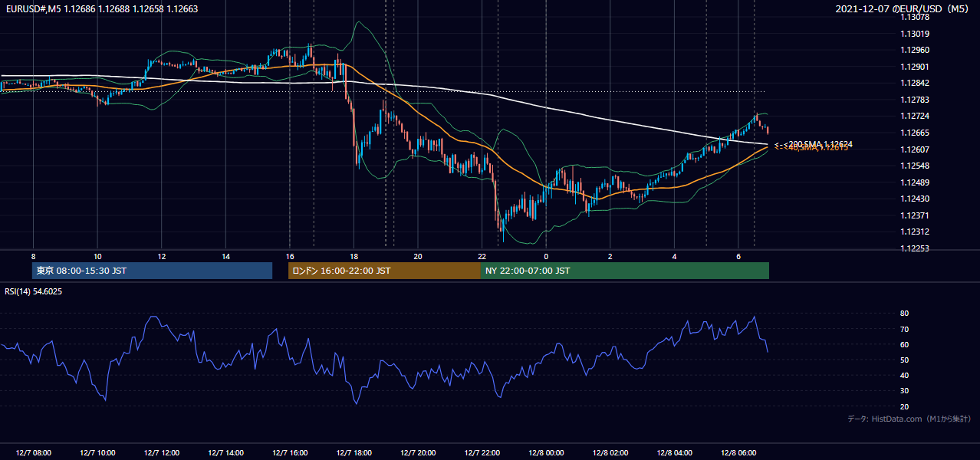Image resolution: width=980 pixels, height=460 pixels.
Task: Click the 12/7 08:00 bottom time label
Action: 33,452
